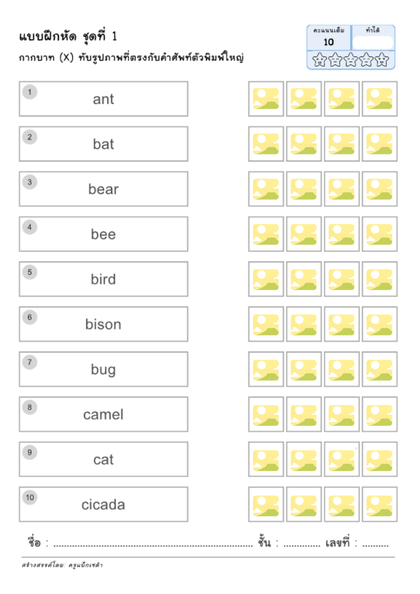
Task: Click the word box labeled cat
Action: [x=103, y=460]
